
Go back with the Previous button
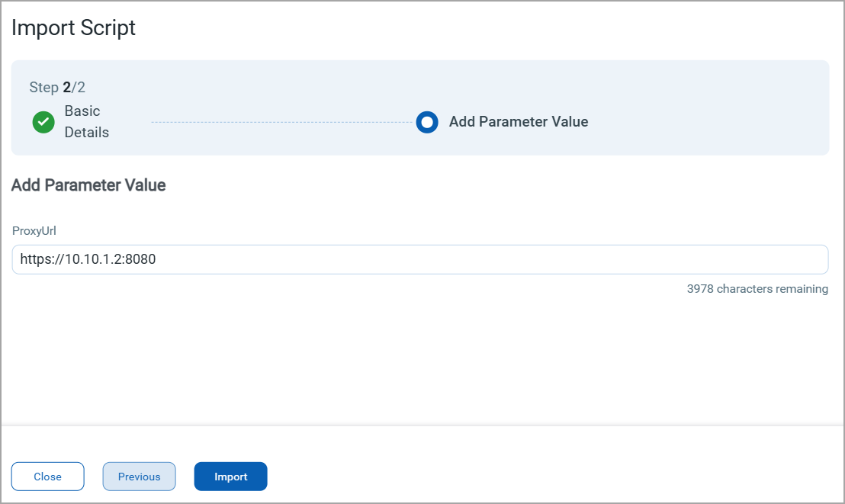click(x=140, y=477)
